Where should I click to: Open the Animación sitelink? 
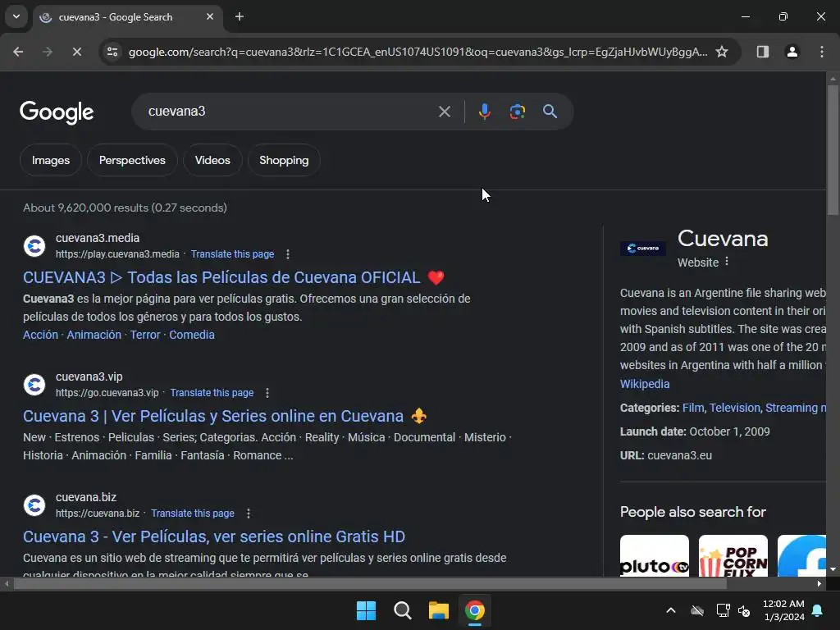tap(94, 335)
